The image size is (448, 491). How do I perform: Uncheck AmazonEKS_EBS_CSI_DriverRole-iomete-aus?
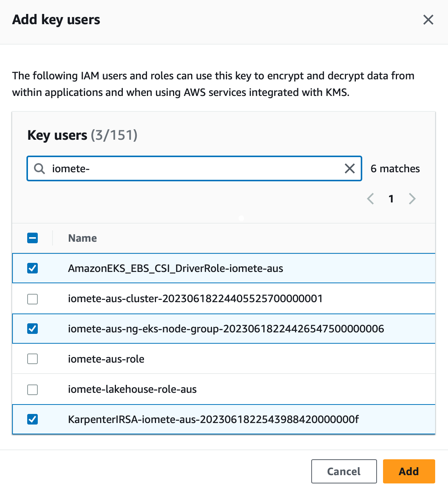coord(32,268)
